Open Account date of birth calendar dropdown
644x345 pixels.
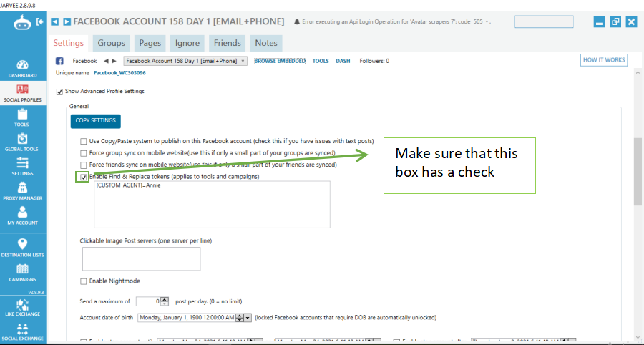coord(248,318)
